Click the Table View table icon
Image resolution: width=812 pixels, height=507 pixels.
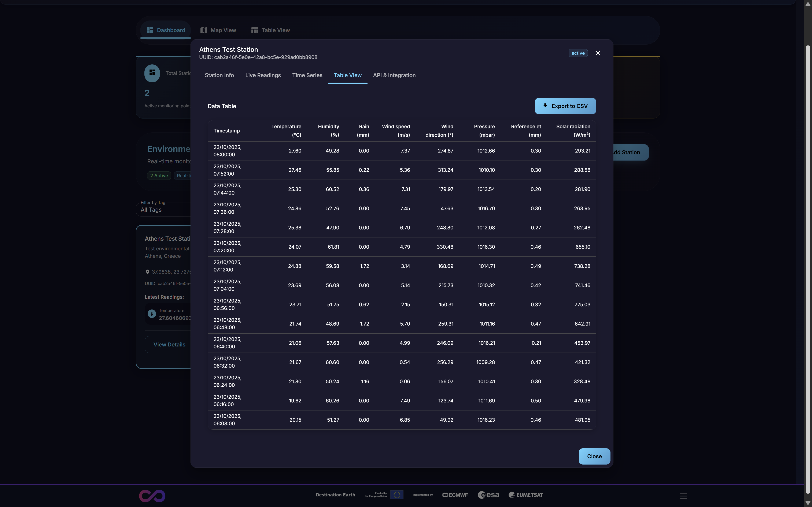point(255,30)
